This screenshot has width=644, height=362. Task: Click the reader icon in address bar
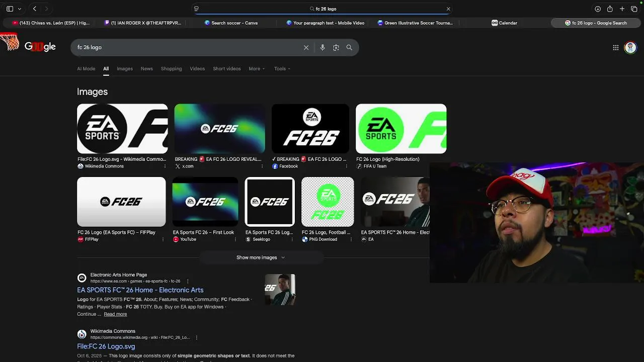[x=196, y=9]
